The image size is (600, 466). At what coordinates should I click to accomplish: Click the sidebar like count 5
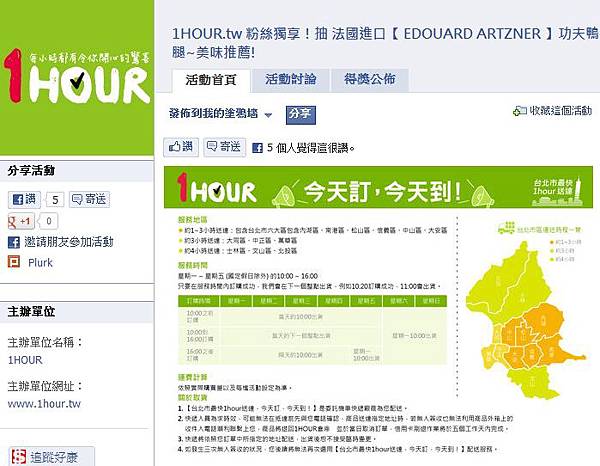[x=55, y=200]
